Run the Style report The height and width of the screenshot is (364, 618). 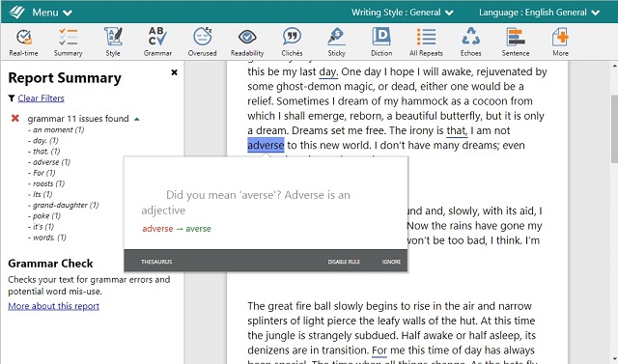pos(113,42)
